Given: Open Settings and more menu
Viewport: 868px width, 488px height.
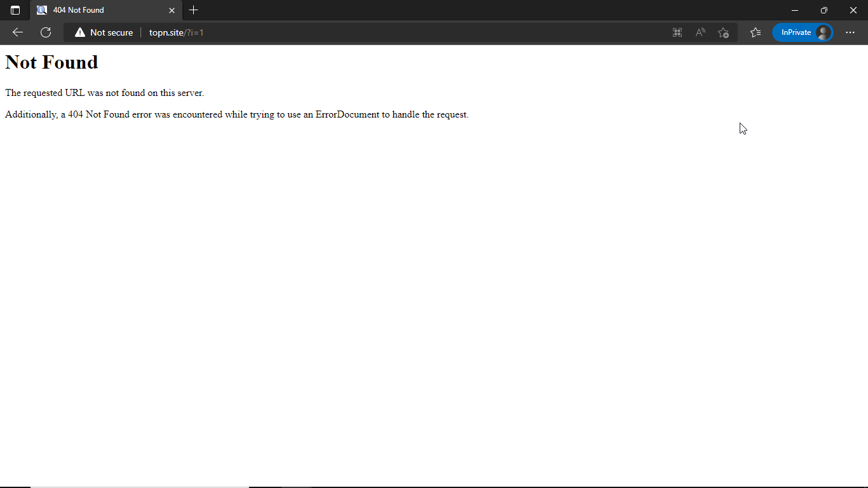Looking at the screenshot, I should pos(850,32).
